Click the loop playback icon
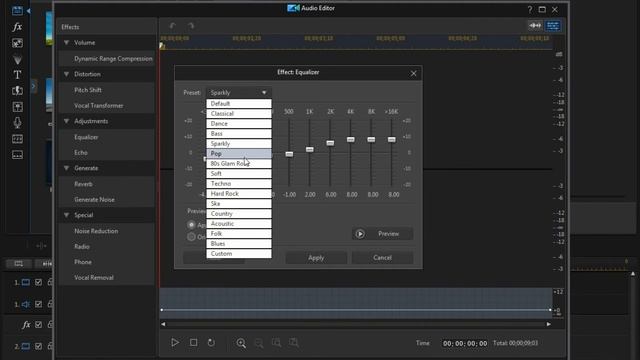Image resolution: width=640 pixels, height=360 pixels. click(x=211, y=342)
